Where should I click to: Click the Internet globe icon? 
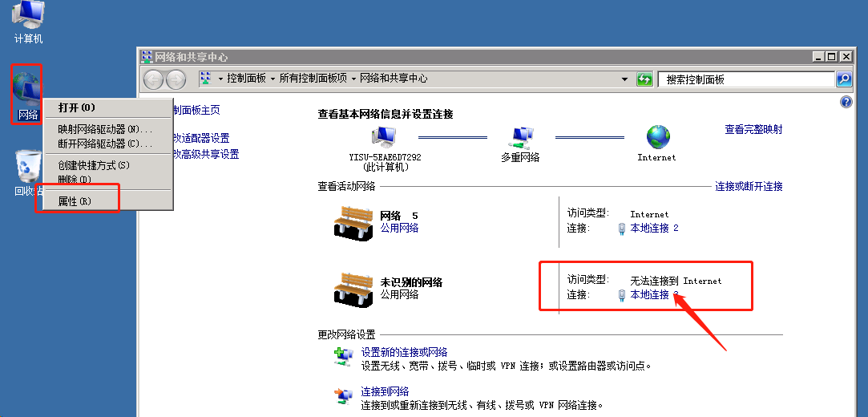click(x=658, y=137)
